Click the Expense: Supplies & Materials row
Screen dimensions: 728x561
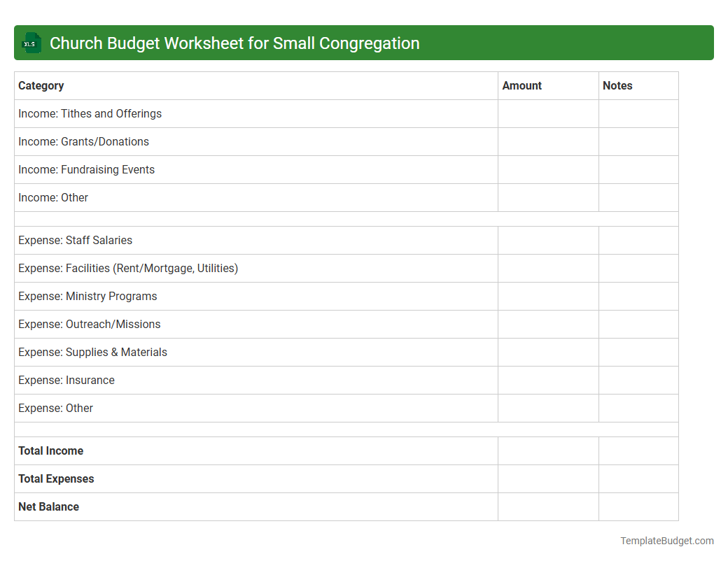[92, 352]
